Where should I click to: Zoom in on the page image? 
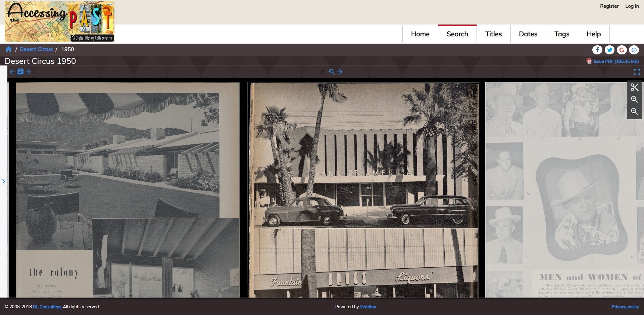coord(635,99)
